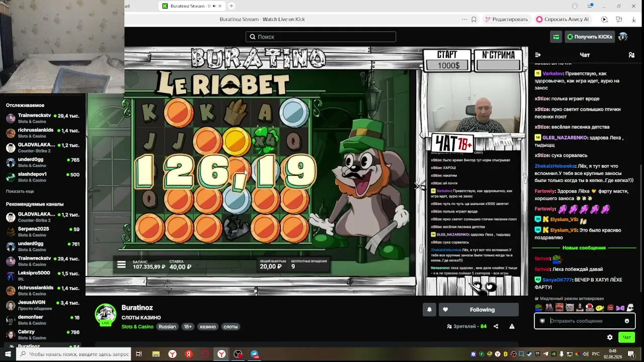Select the Russian language tag
644x362 pixels.
click(168, 327)
